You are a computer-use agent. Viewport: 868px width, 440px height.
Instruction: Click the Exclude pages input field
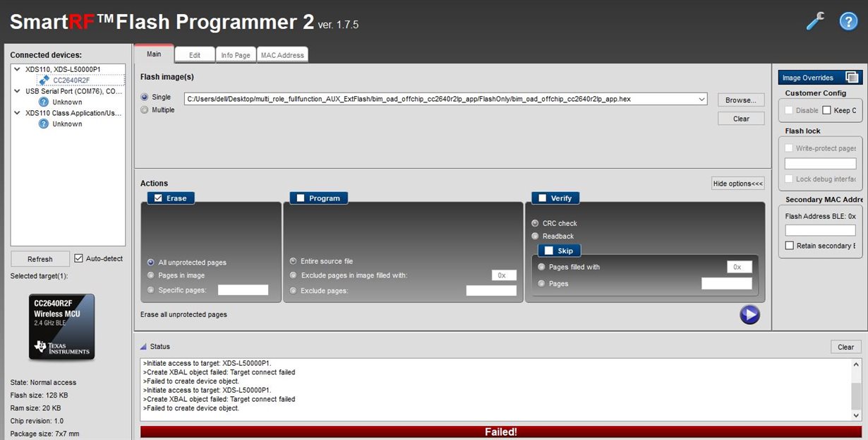[x=491, y=290]
